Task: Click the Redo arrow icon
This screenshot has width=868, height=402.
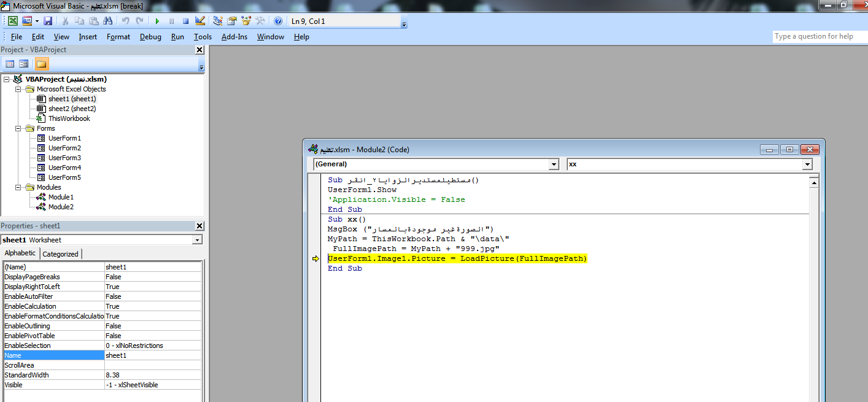Action: tap(140, 21)
